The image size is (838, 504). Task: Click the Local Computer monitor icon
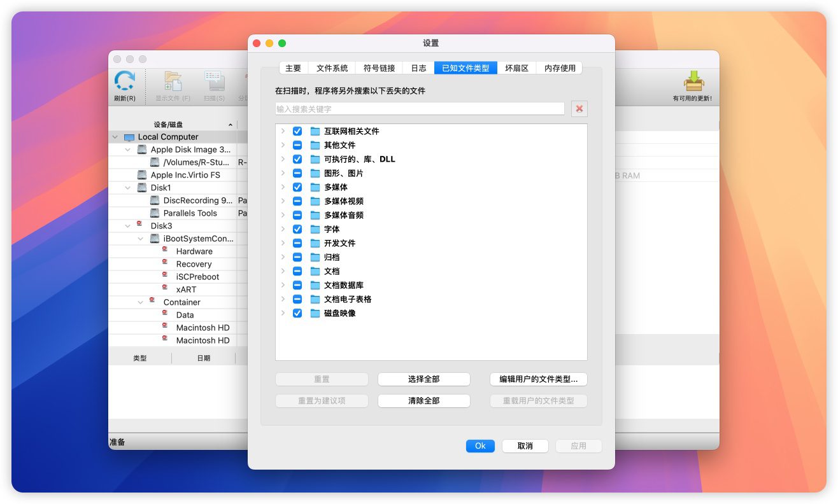[x=129, y=137]
